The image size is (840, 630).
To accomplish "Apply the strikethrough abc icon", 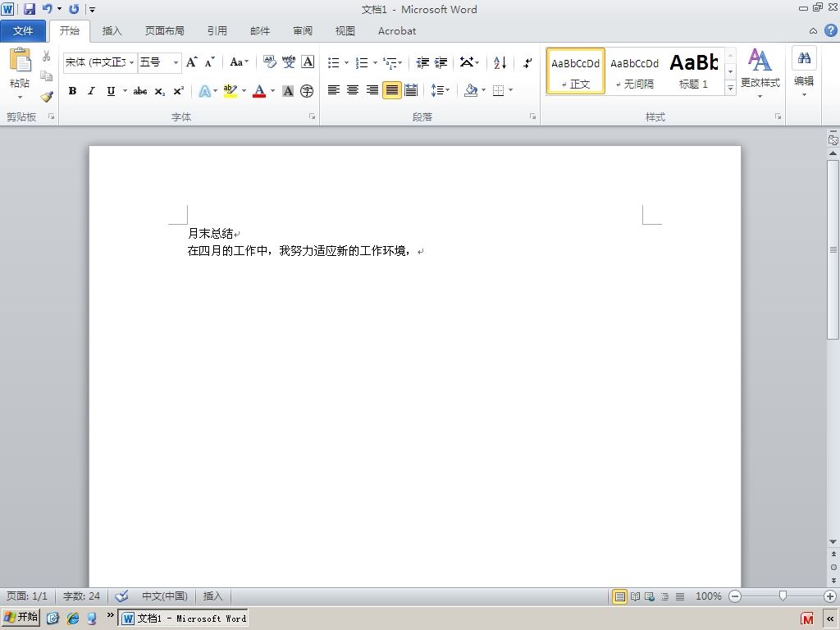I will pos(140,91).
